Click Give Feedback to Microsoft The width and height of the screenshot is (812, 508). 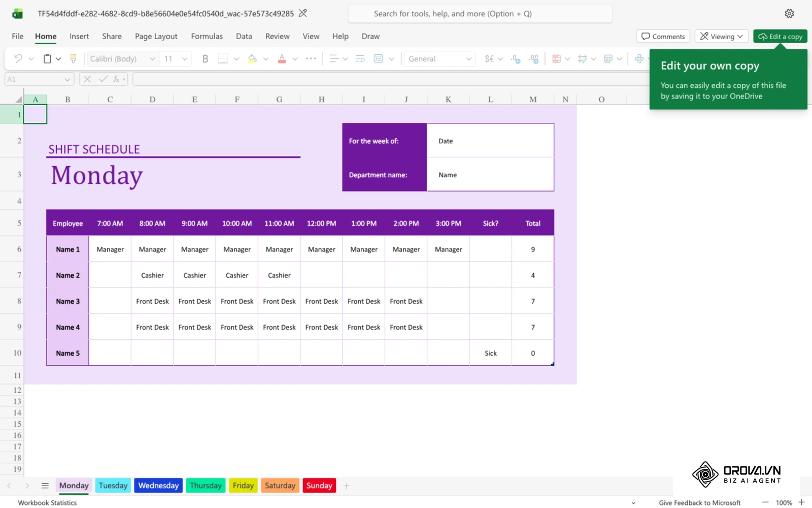pyautogui.click(x=699, y=502)
